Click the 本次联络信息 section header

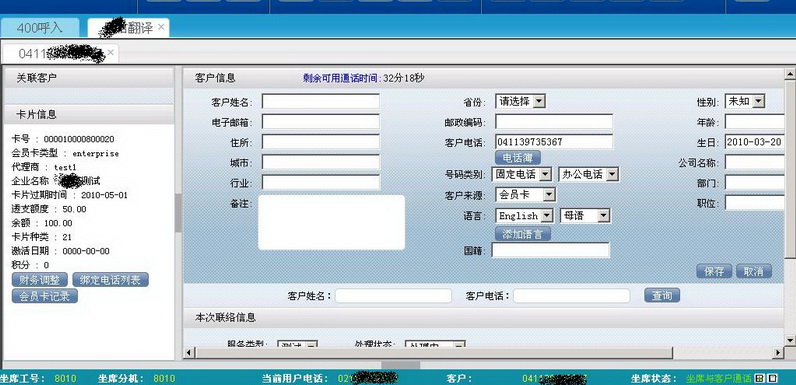(484, 317)
